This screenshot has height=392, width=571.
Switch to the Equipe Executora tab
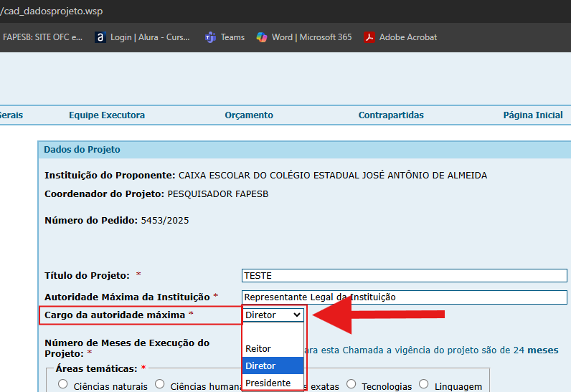point(107,115)
